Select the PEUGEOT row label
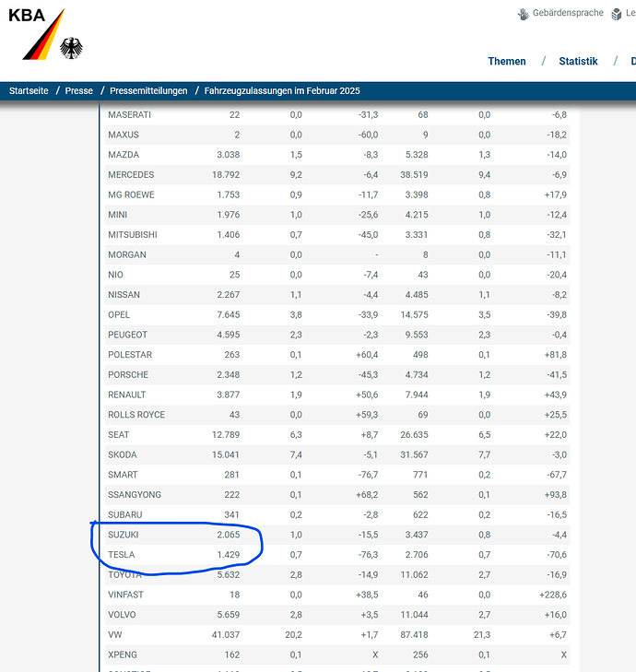The width and height of the screenshot is (636, 672). [x=128, y=335]
